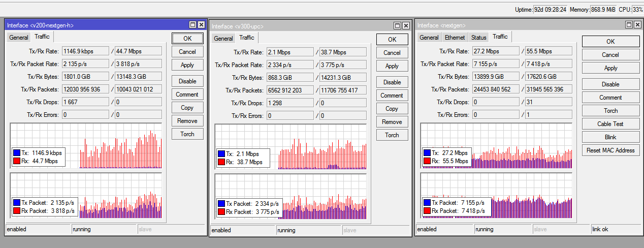Maximize the v300-upc window
The height and width of the screenshot is (248, 644).
pyautogui.click(x=398, y=26)
